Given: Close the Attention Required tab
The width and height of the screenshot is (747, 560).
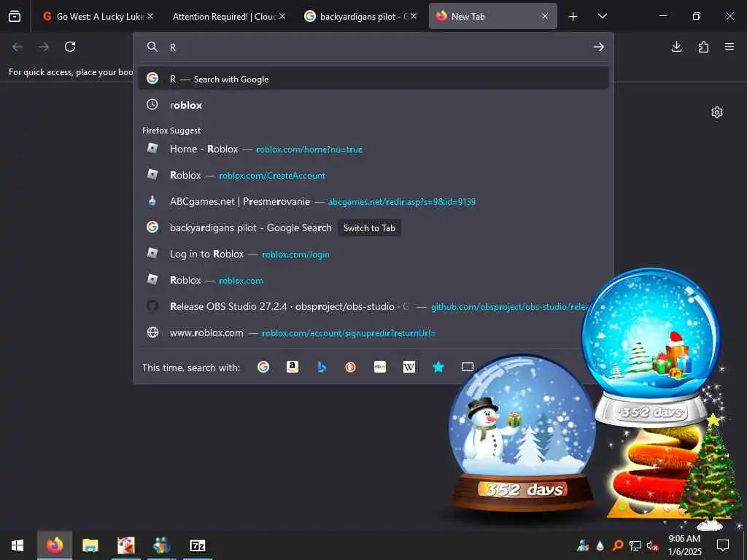Looking at the screenshot, I should coord(282,16).
